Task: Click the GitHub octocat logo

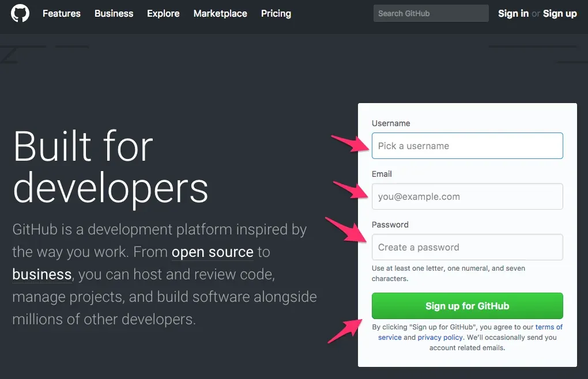Action: 21,14
